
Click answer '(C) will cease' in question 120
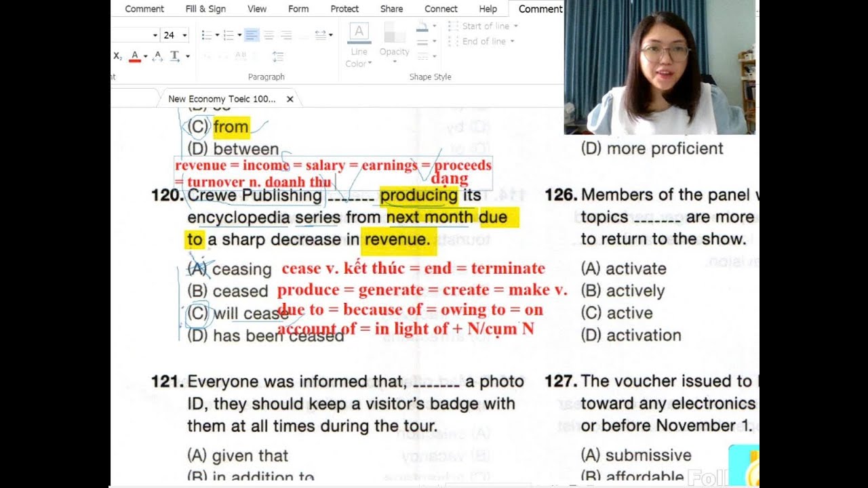coord(238,314)
